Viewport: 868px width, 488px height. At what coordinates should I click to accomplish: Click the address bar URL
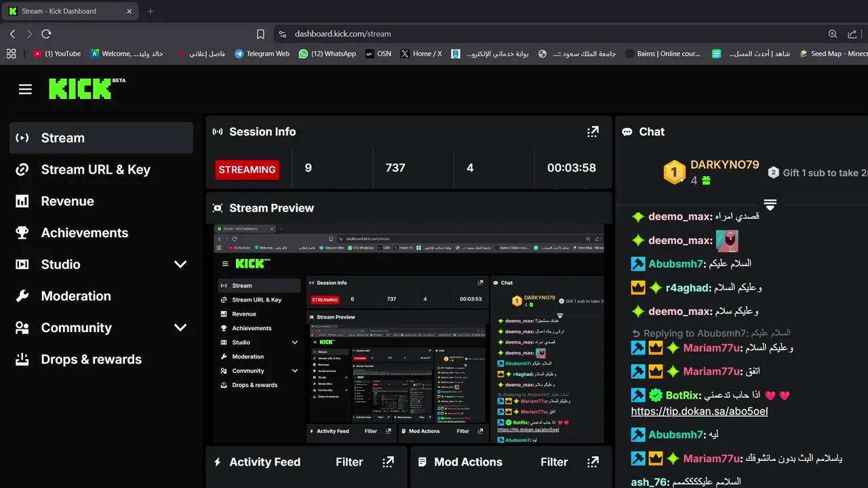point(342,34)
